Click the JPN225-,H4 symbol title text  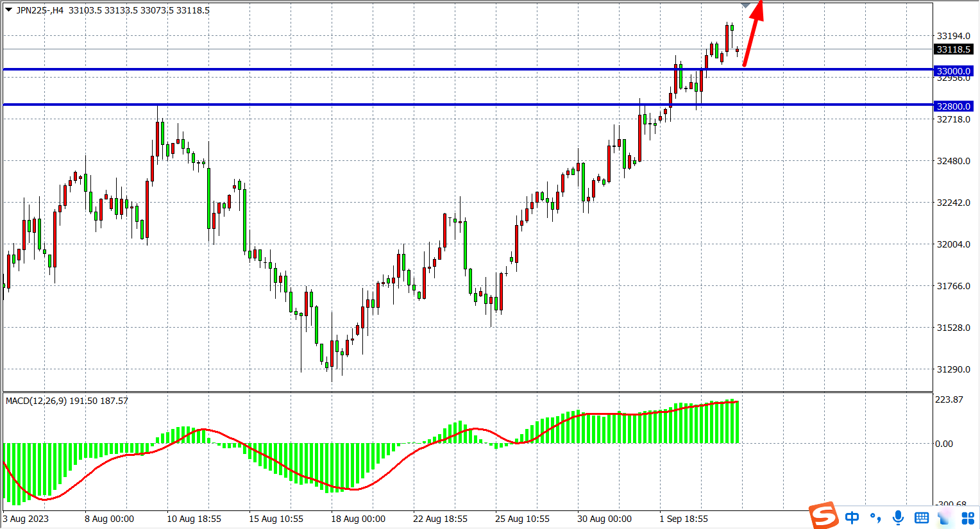click(x=40, y=10)
